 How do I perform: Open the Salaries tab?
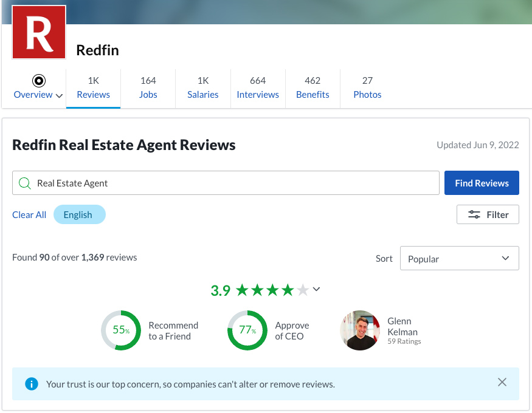tap(203, 89)
